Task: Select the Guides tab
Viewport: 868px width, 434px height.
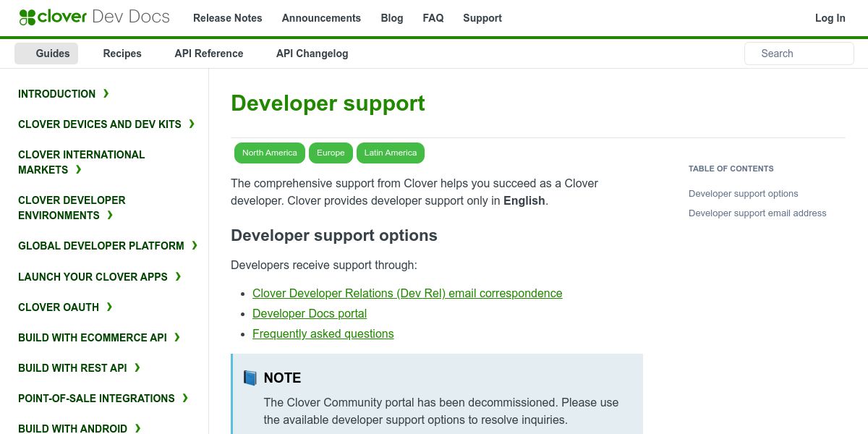Action: coord(46,54)
